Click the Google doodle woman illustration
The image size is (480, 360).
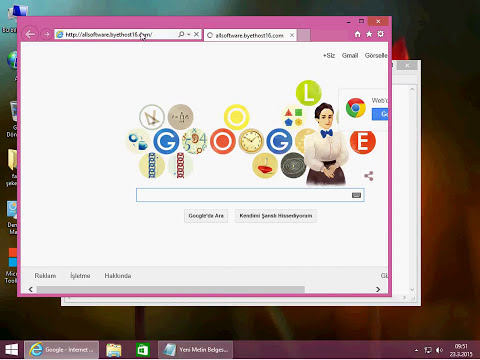(x=327, y=145)
